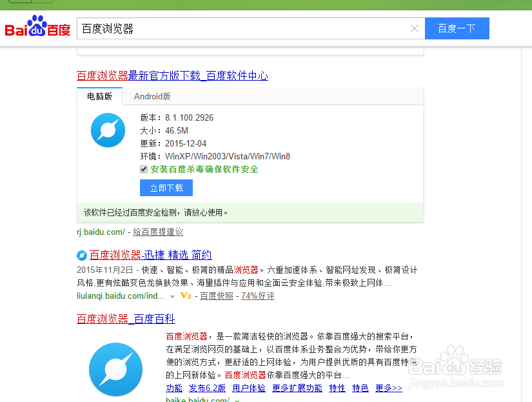Viewport: 532px width, 402px height.
Task: Click the notice 该软件已经过百度安全检测
Action: pos(130,212)
